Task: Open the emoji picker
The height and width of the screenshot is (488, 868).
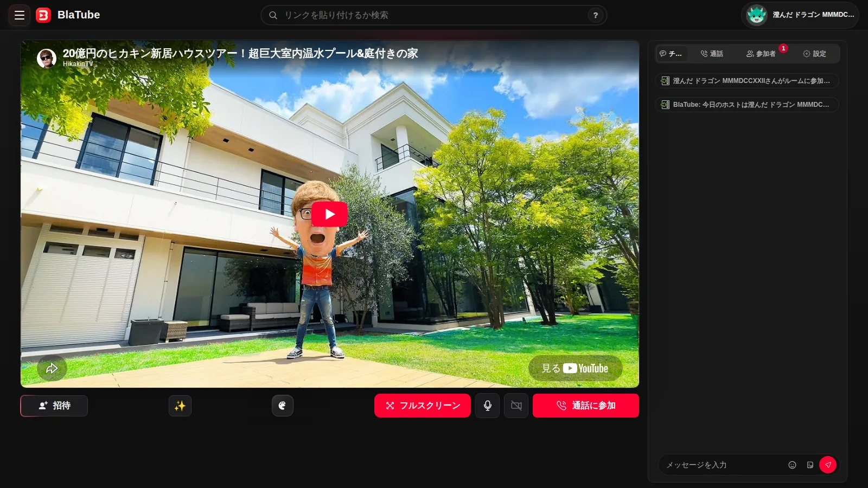Action: pyautogui.click(x=792, y=465)
